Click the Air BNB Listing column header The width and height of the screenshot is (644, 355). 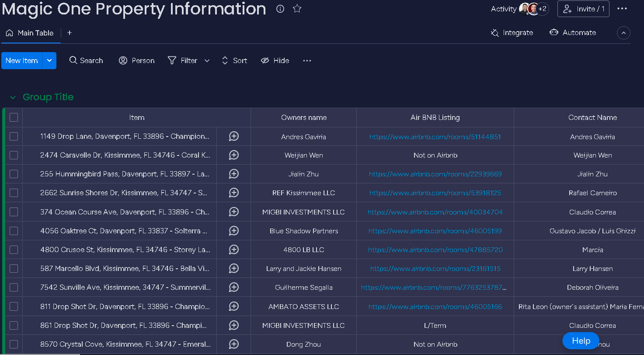[435, 117]
